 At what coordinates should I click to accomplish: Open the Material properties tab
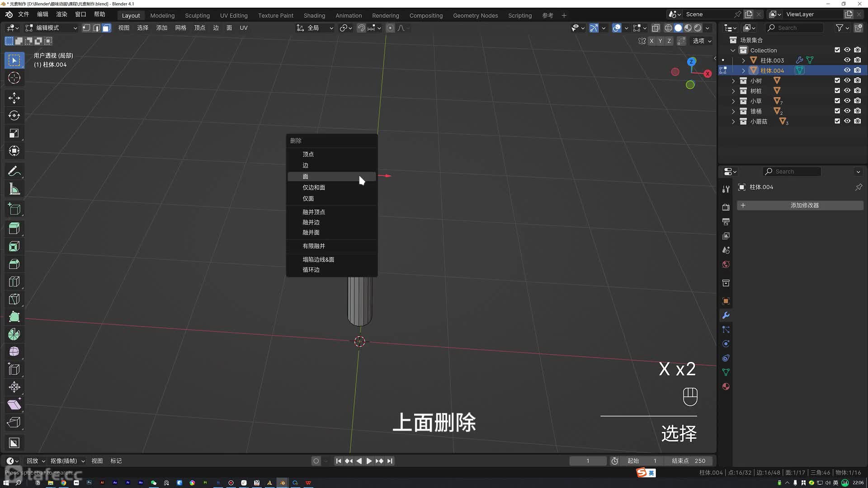point(726,386)
